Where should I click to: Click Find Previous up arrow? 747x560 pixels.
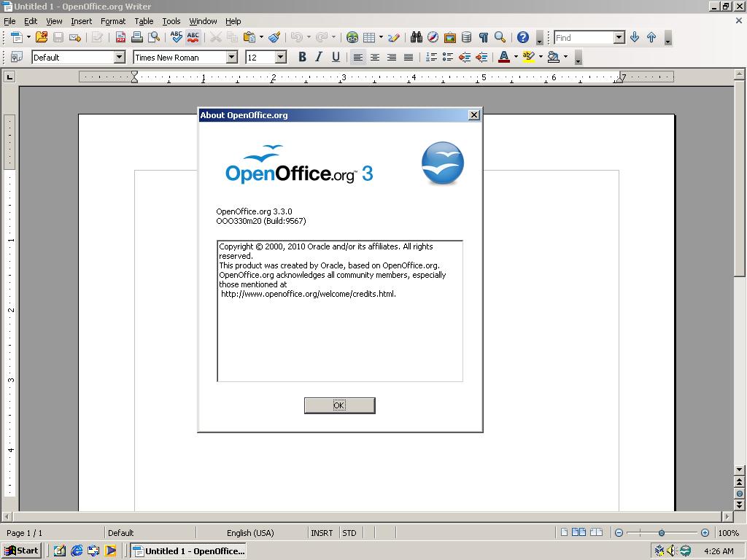[x=651, y=37]
